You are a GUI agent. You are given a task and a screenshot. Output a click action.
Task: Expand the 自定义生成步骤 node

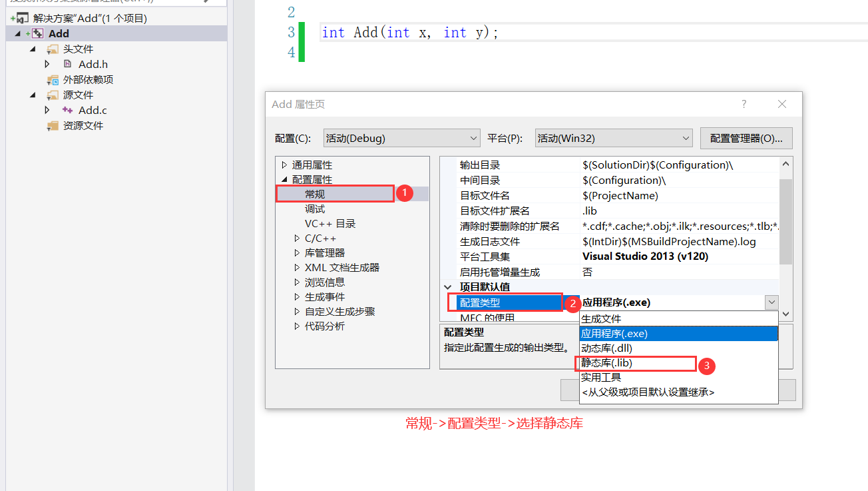(x=298, y=311)
